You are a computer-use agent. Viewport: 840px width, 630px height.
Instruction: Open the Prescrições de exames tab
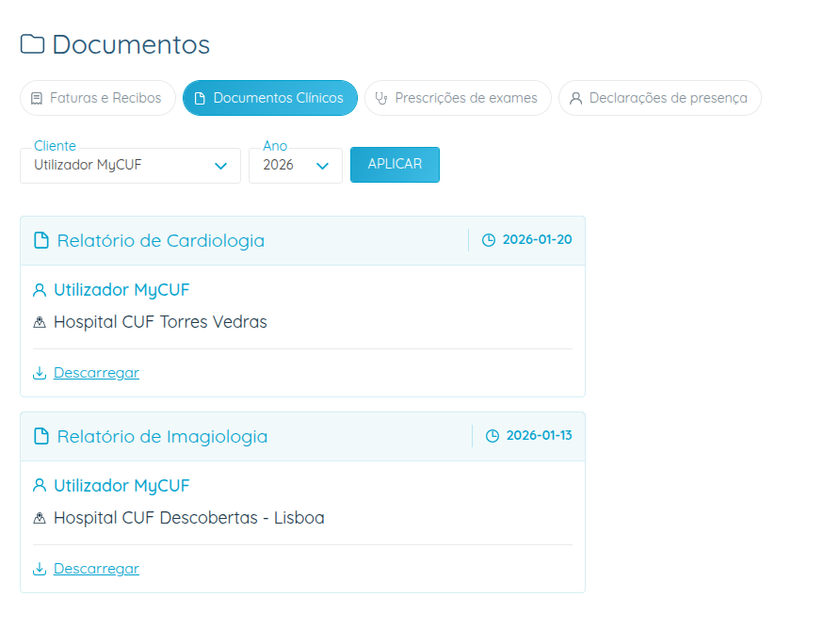click(458, 98)
